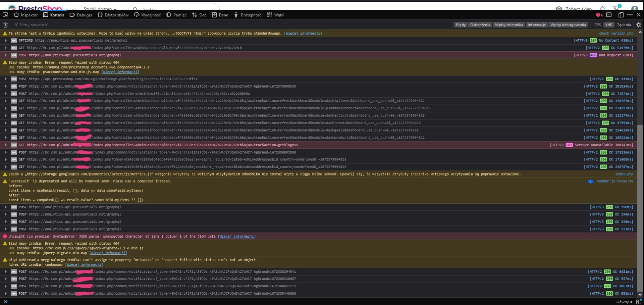
Task: Expand the OPTIONS graphql request row
Action: coord(6,41)
